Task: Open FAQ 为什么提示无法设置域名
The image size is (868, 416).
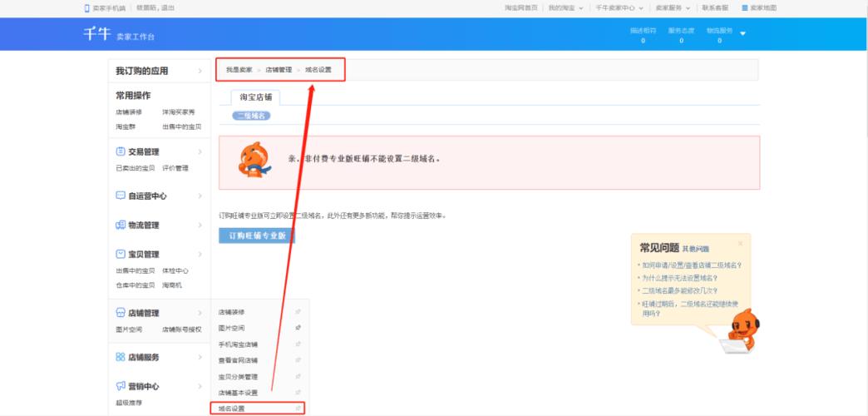Action: (680, 278)
